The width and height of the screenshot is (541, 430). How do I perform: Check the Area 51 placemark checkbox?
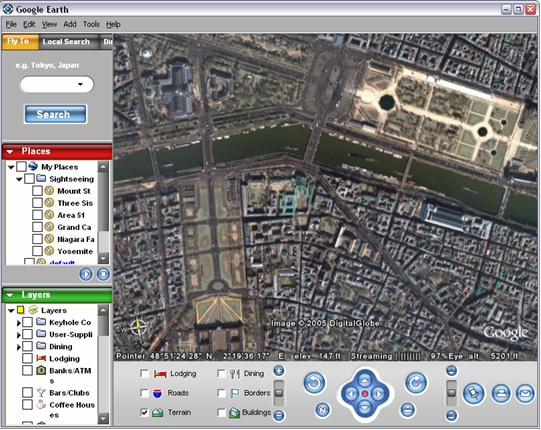(37, 215)
